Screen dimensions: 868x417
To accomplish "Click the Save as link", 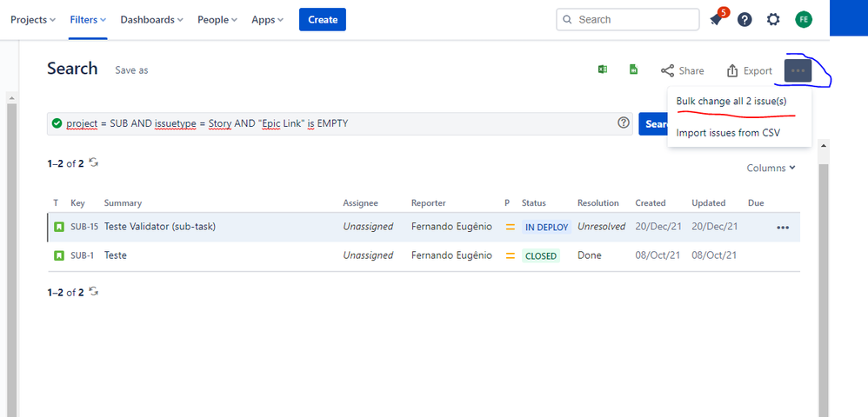I will click(131, 70).
